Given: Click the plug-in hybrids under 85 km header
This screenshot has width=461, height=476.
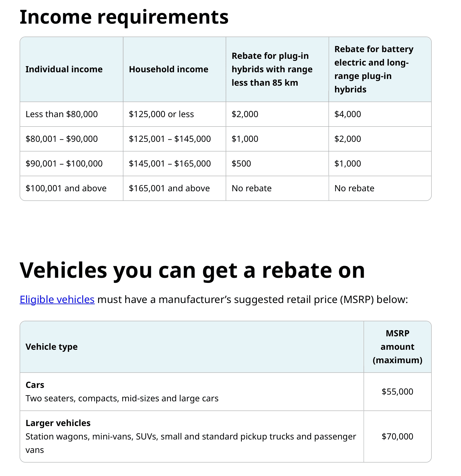Looking at the screenshot, I should pos(272,69).
